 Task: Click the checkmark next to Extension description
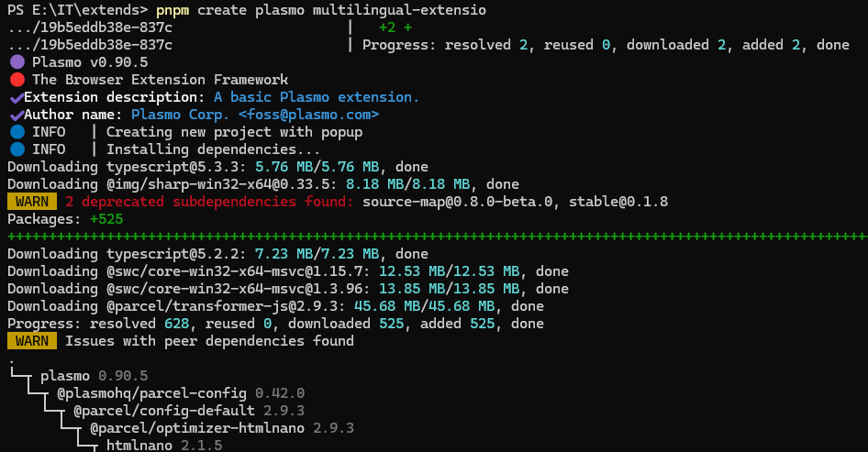[x=17, y=97]
